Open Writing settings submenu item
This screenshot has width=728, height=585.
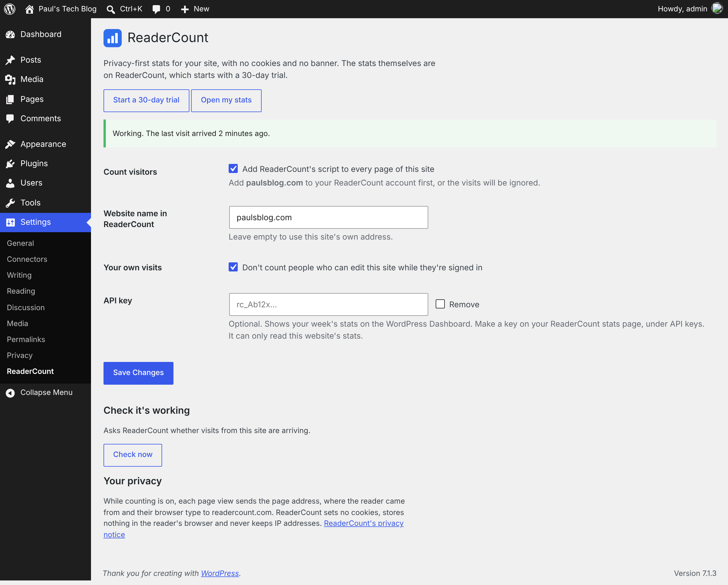pos(19,275)
